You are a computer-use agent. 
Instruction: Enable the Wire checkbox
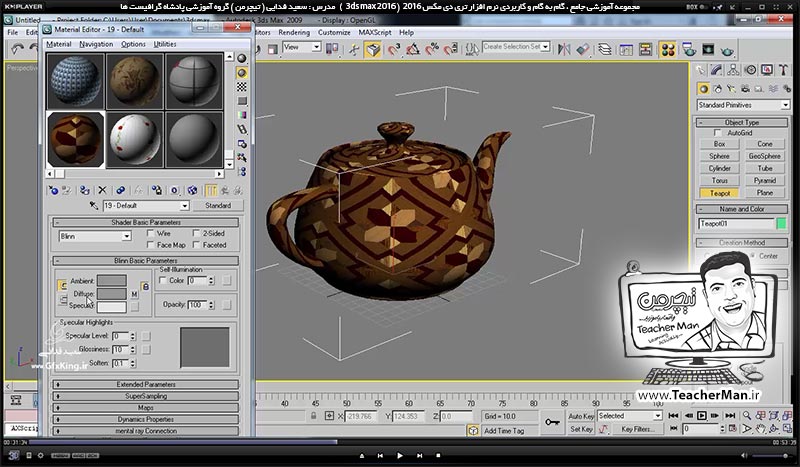click(151, 233)
